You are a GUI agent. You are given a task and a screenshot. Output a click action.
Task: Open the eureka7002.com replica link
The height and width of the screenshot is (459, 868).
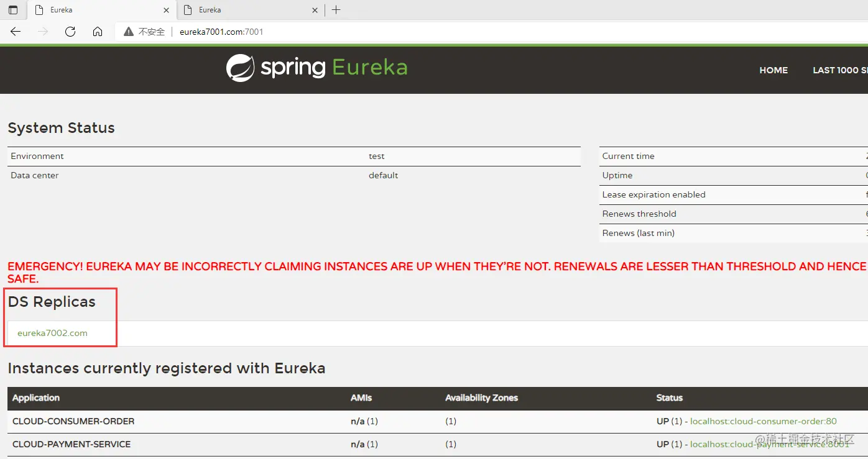[52, 333]
